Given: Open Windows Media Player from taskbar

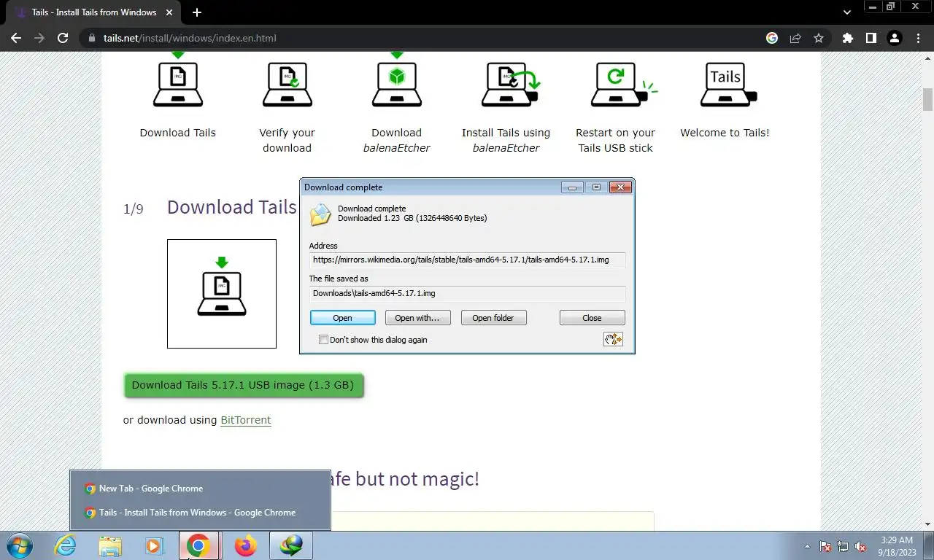Looking at the screenshot, I should coord(155,545).
